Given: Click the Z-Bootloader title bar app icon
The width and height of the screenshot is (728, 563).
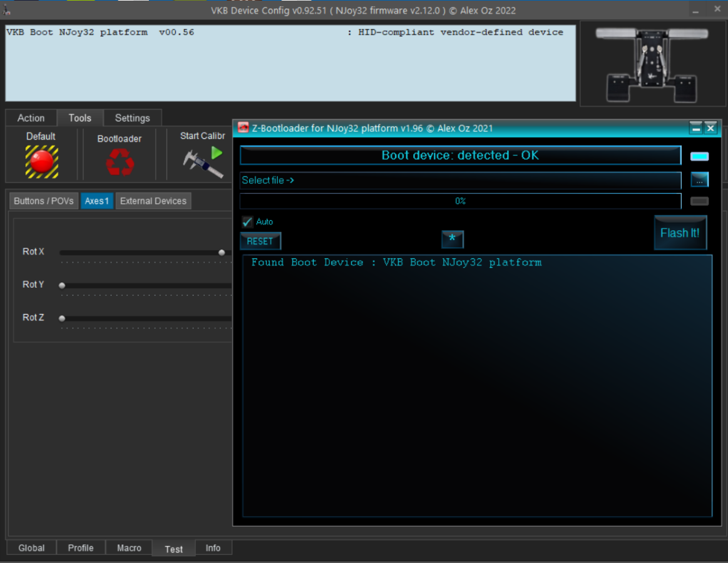Looking at the screenshot, I should pyautogui.click(x=244, y=128).
